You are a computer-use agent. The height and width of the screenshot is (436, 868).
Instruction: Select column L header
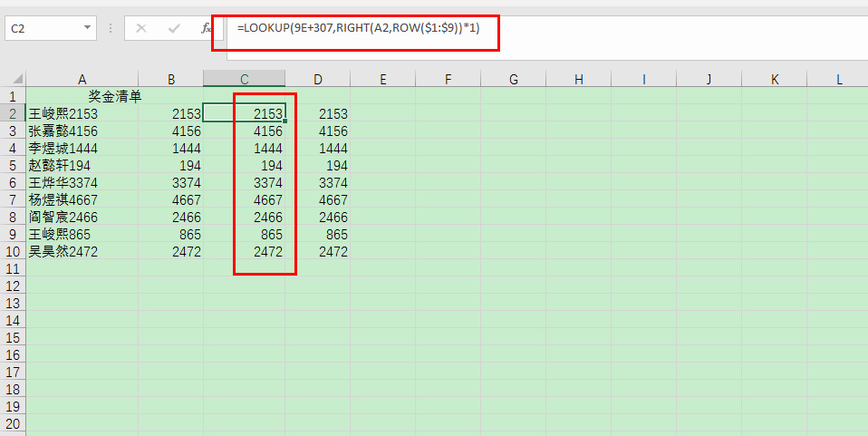[x=839, y=80]
